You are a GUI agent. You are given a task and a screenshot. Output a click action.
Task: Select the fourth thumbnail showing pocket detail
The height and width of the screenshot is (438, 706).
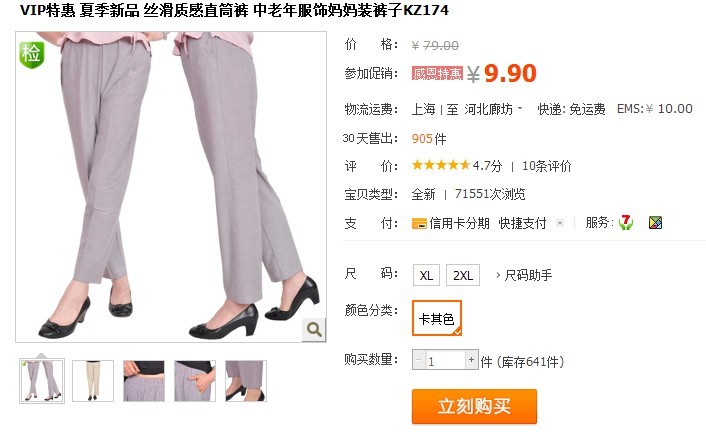[x=195, y=381]
